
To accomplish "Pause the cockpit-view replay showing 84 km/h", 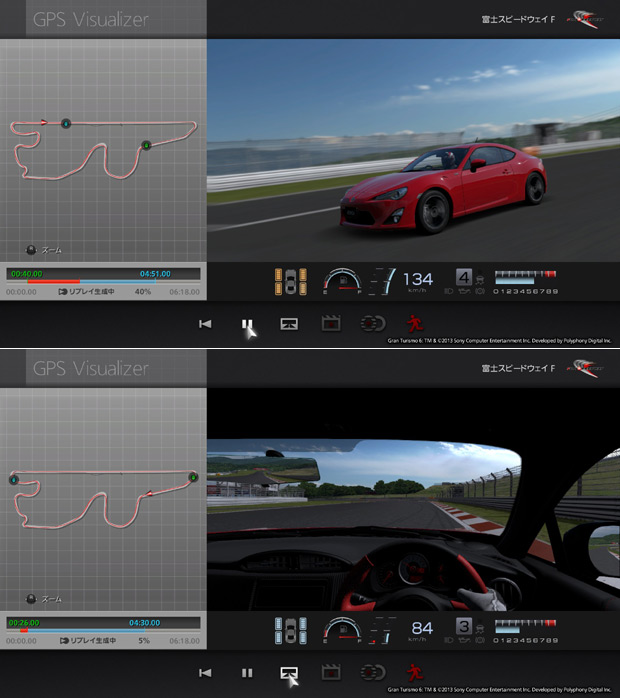I will 246,673.
